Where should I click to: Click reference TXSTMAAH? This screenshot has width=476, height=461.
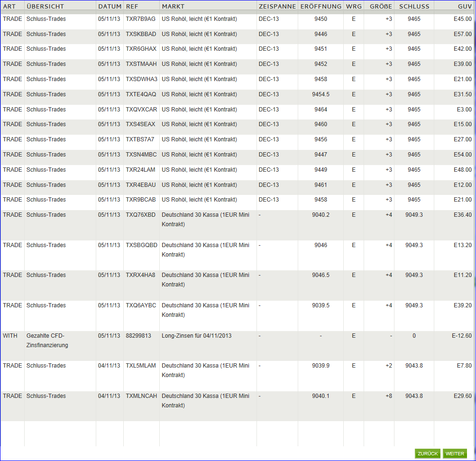141,64
